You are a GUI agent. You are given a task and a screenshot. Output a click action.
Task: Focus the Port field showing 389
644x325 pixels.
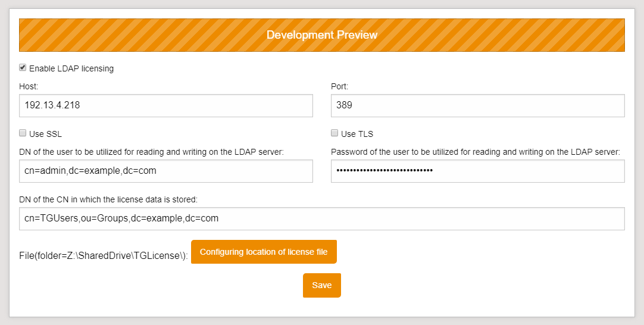coord(477,105)
